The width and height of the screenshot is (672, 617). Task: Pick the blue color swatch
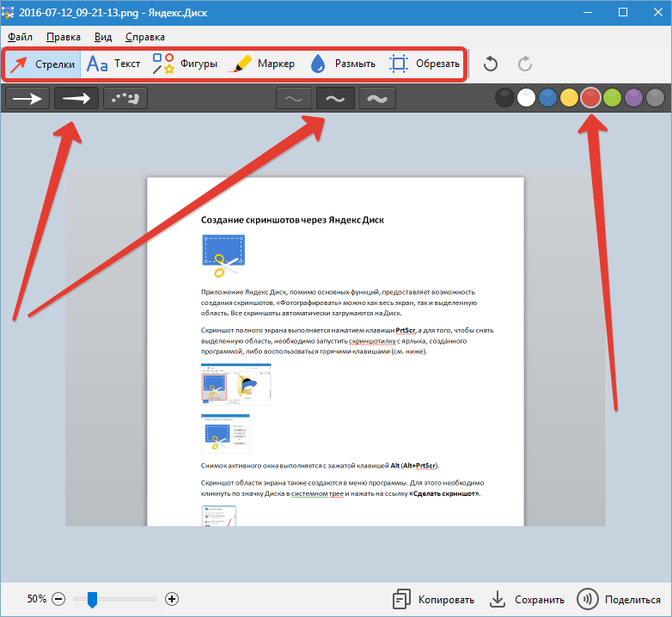point(547,98)
